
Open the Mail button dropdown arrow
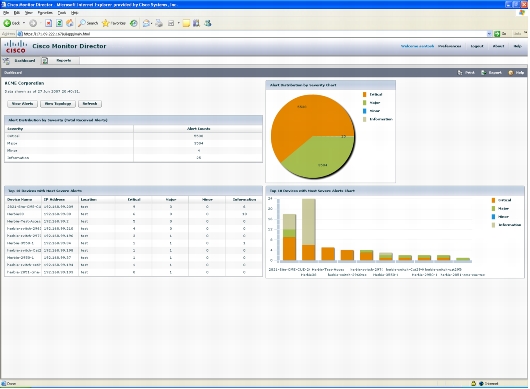(151, 23)
